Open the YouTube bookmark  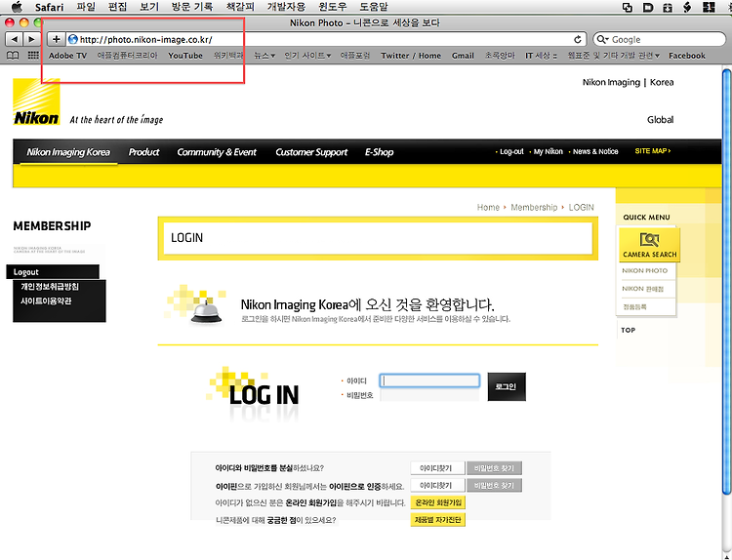(185, 56)
